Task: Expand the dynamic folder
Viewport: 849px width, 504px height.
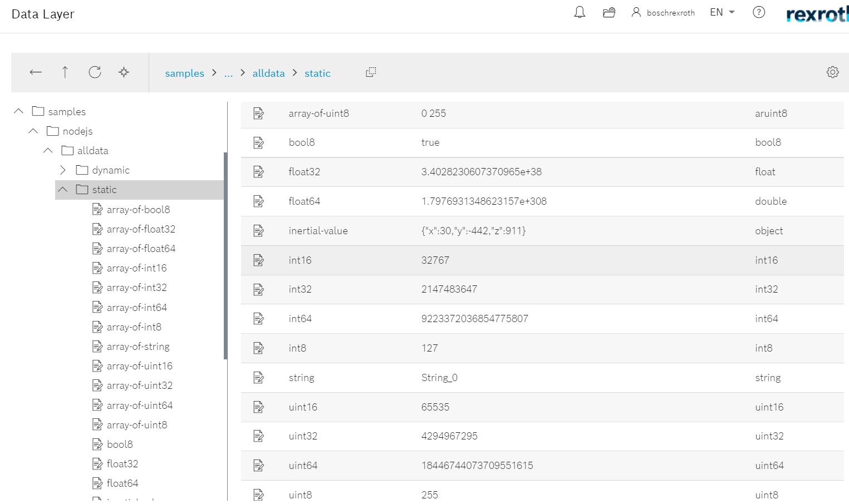Action: point(63,170)
